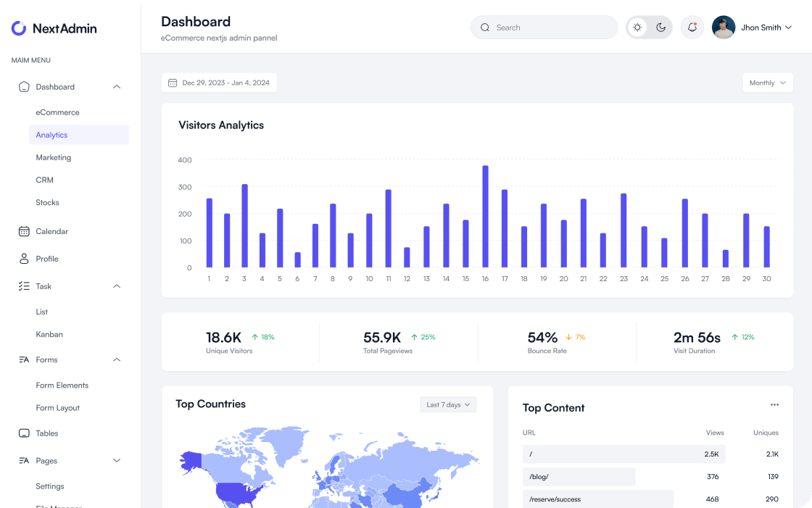Viewport: 812px width, 508px height.
Task: Click the calendar icon on the date range picker
Action: 172,82
